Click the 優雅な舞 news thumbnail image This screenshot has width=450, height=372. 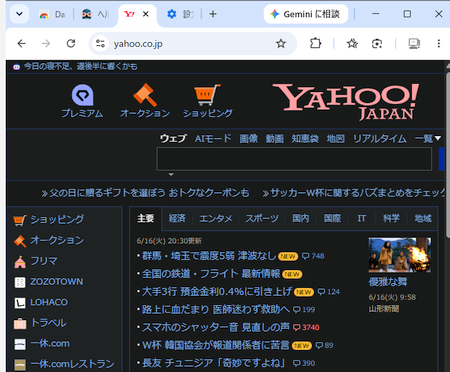(400, 255)
